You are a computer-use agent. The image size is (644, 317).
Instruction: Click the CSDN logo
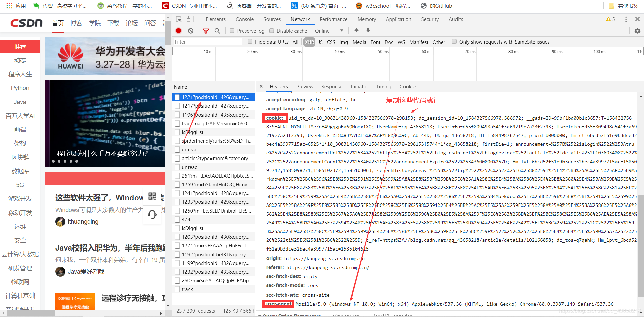(26, 23)
